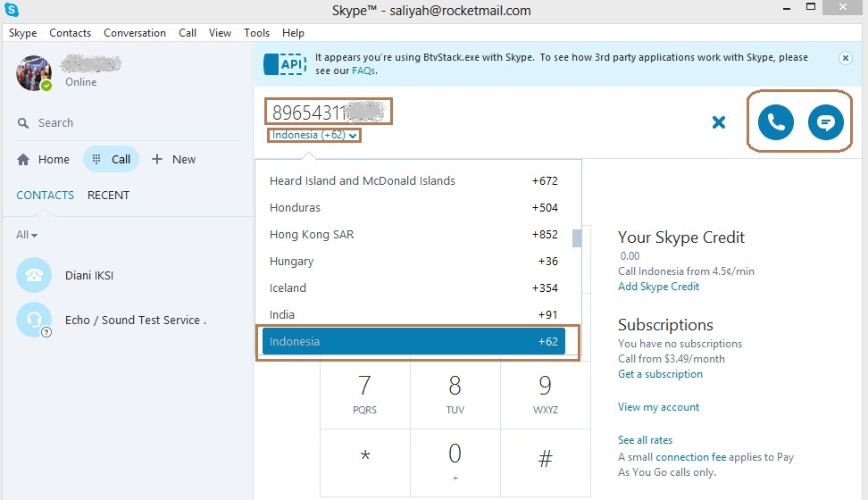Choose Heard Island and McDonald Islands +672
868x500 pixels.
click(x=413, y=180)
